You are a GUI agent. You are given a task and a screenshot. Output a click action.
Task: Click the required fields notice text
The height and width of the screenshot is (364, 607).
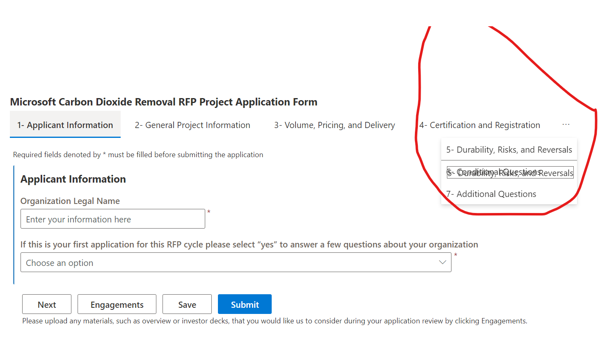pos(138,154)
